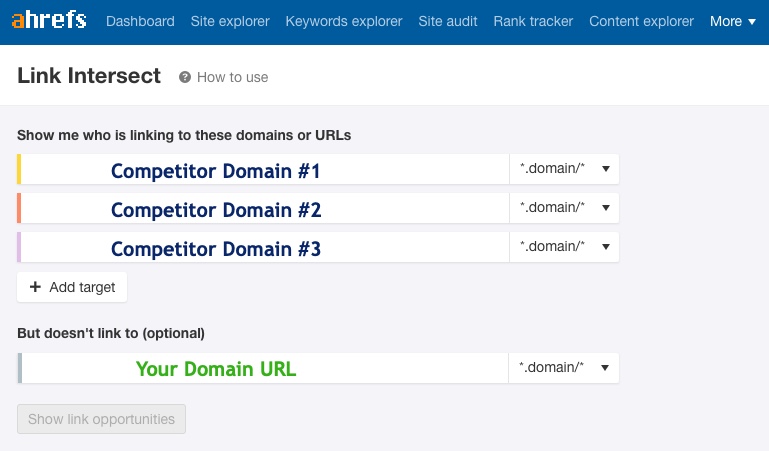Open Rank tracker
Image resolution: width=769 pixels, height=451 pixels.
click(533, 21)
